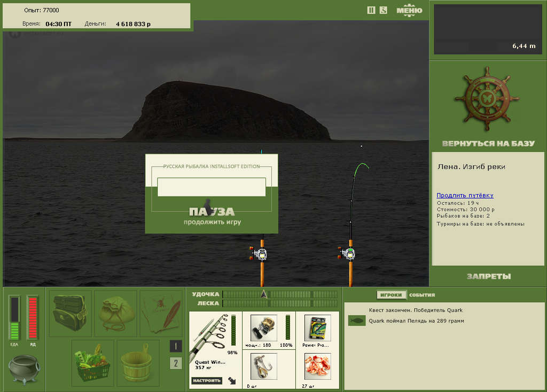Click the bent rod tip with green line
Image resolution: width=547 pixels, height=392 pixels.
[361, 169]
